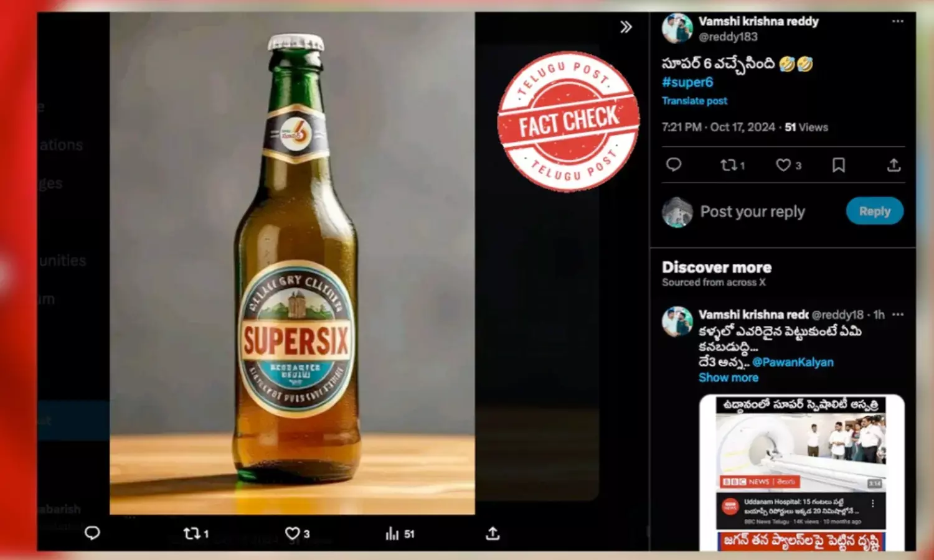Like the post with the sidebar heart icon
934x560 pixels.
point(783,165)
